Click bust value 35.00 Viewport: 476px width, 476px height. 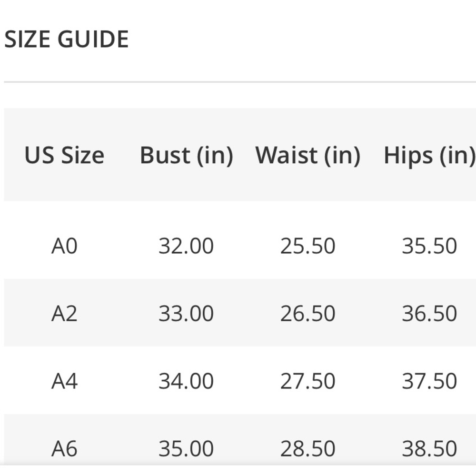point(186,448)
